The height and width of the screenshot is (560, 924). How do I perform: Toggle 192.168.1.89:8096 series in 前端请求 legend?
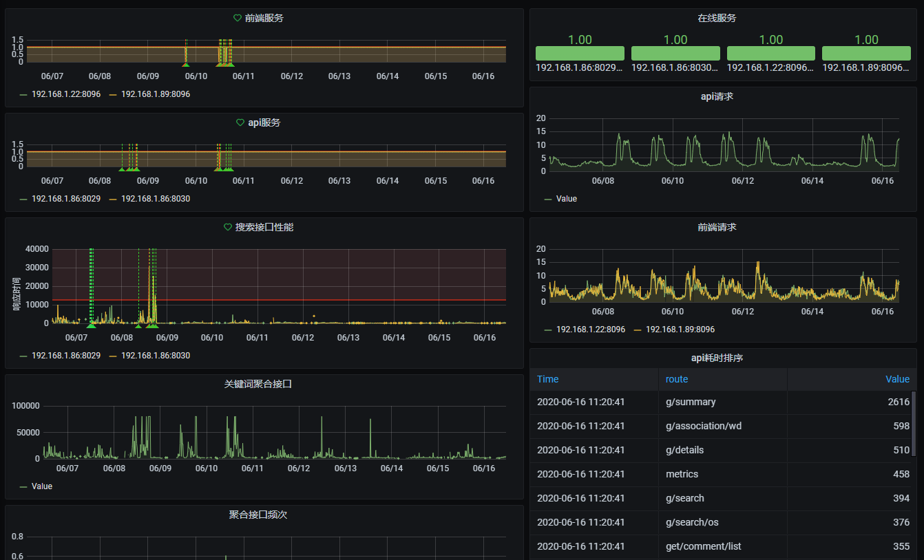[x=680, y=330]
